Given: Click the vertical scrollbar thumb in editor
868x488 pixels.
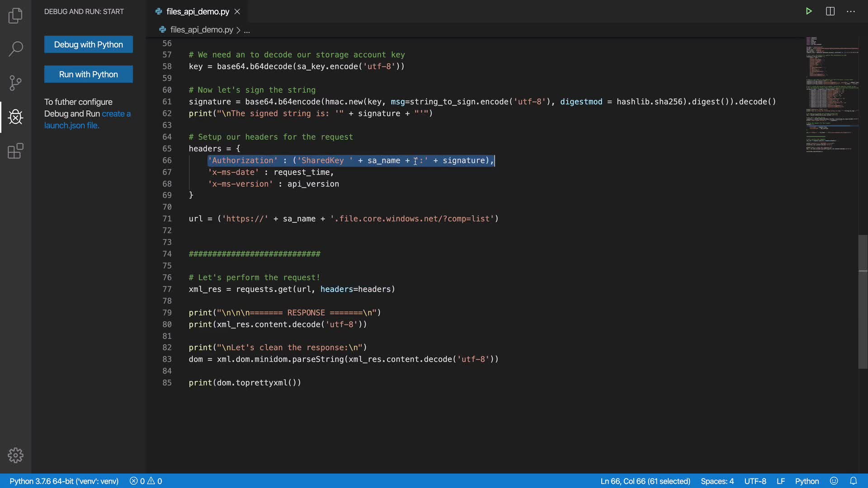Looking at the screenshot, I should [863, 301].
